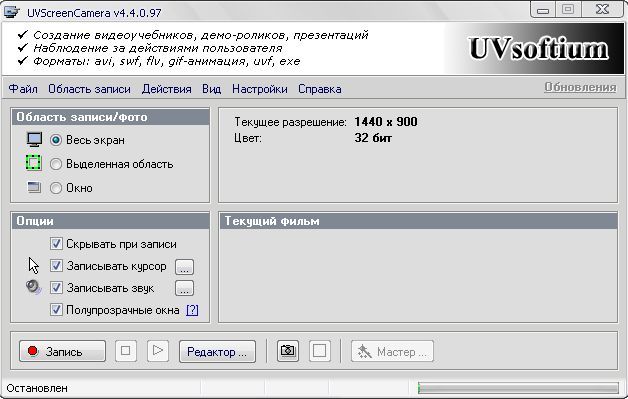Viewport: 628px width, 399px height.
Task: Click the Опции panel header
Action: [111, 221]
